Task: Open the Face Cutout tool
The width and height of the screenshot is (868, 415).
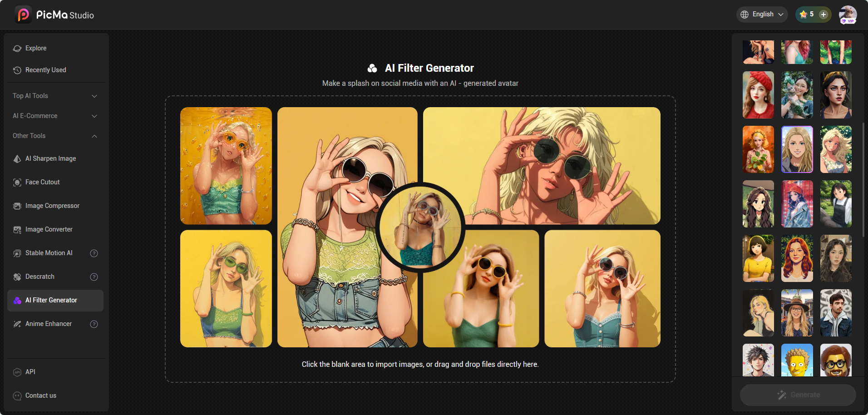Action: point(42,182)
